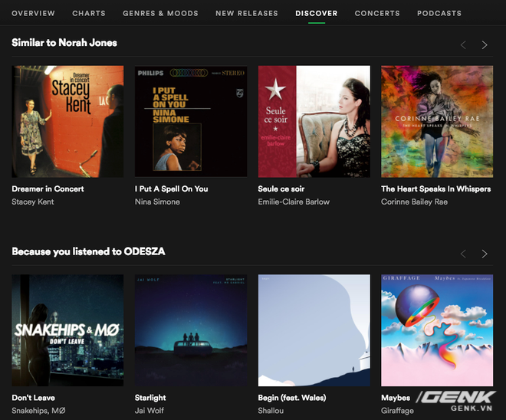The image size is (506, 420).
Task: Go to the New Releases tab
Action: 247,13
